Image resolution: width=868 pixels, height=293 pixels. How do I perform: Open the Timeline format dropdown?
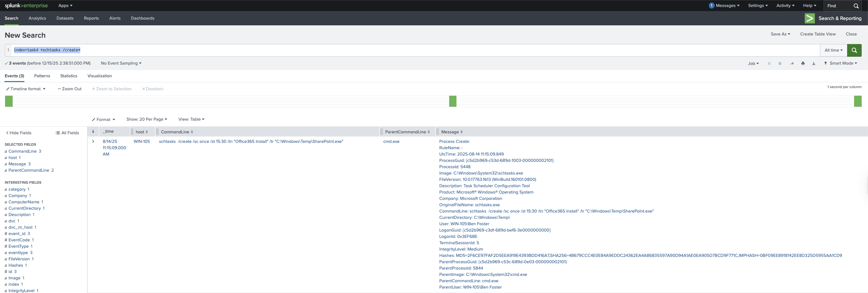pos(26,89)
